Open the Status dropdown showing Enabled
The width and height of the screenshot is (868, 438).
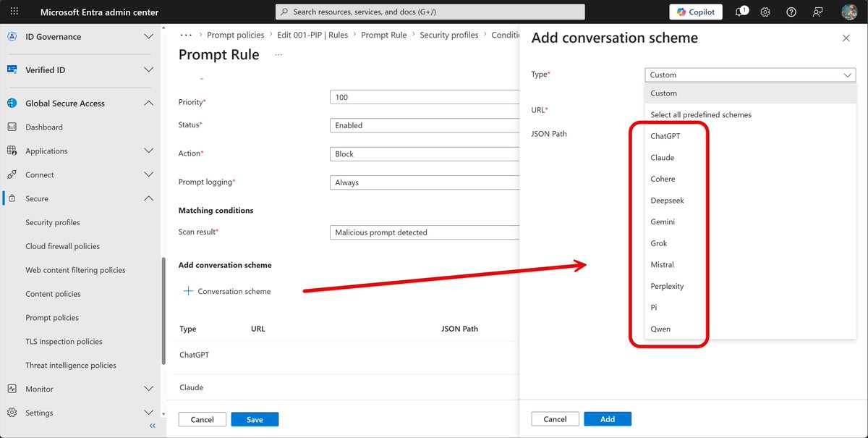click(425, 125)
